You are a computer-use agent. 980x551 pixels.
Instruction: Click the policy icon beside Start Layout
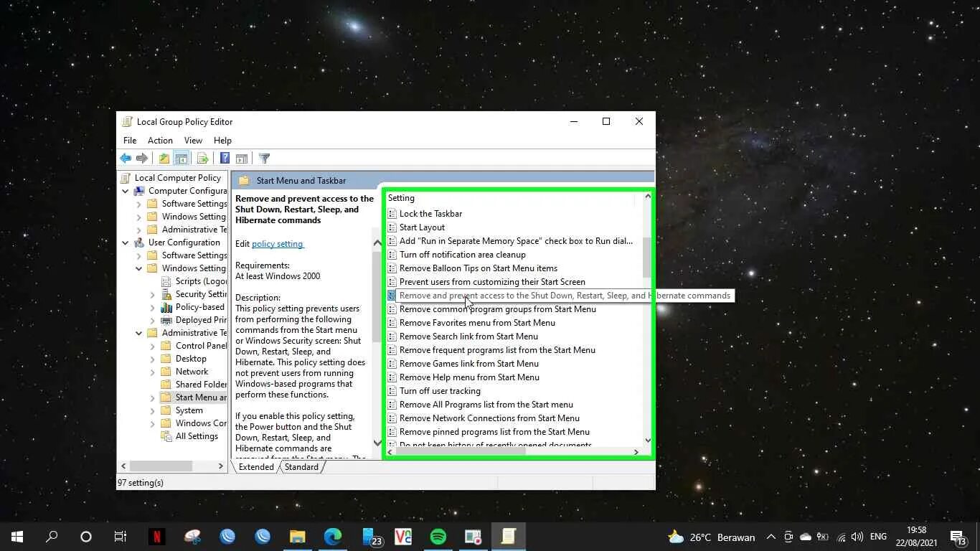pyautogui.click(x=392, y=227)
